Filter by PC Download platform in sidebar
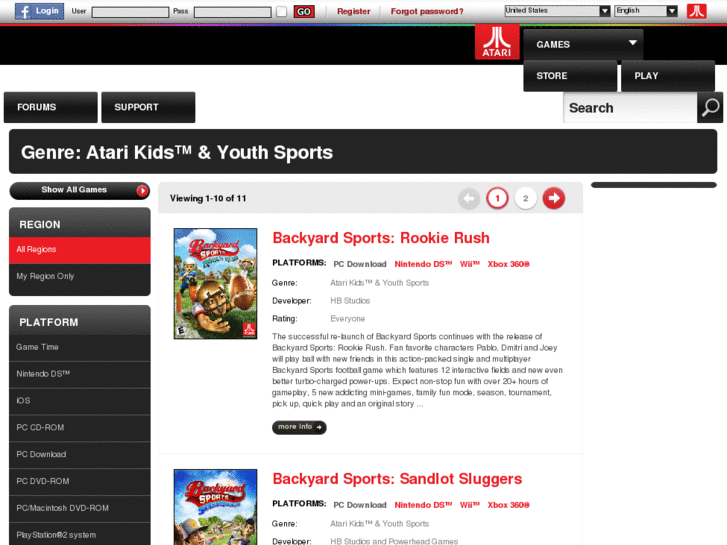This screenshot has height=545, width=727. (x=80, y=455)
